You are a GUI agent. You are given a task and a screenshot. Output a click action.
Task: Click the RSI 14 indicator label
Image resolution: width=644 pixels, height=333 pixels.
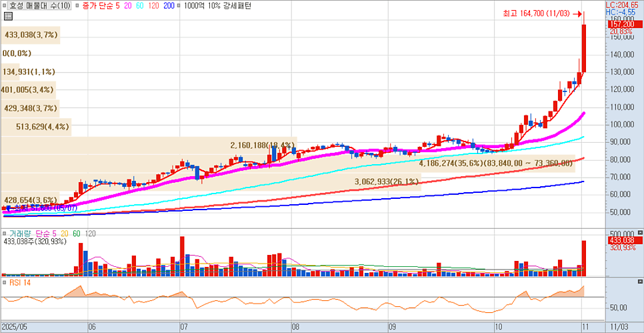[x=20, y=282]
